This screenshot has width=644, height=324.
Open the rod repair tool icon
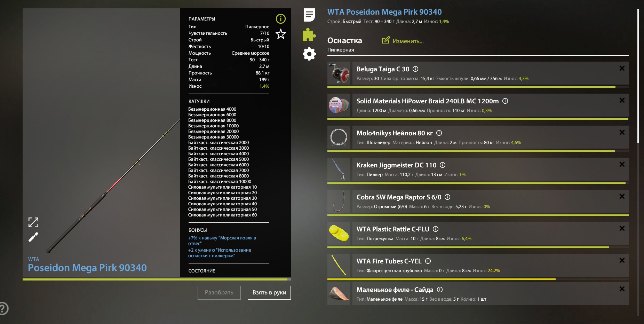pyautogui.click(x=33, y=237)
